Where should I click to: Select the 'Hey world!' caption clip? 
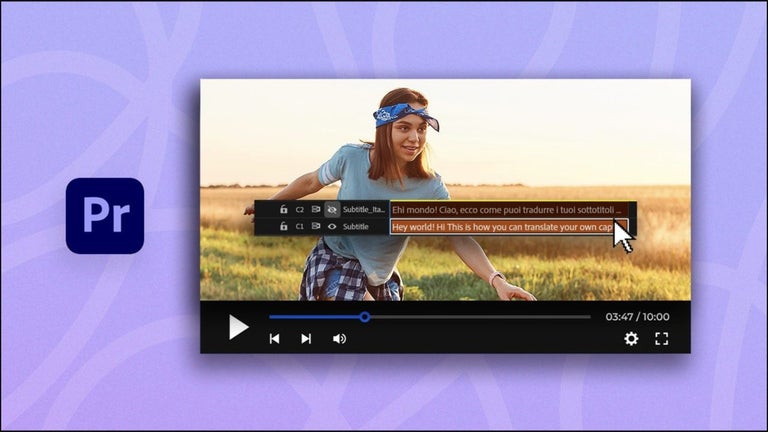(x=500, y=227)
